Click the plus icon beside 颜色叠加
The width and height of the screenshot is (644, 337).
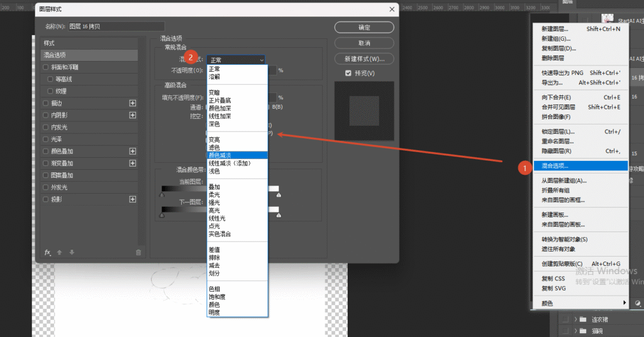(133, 152)
